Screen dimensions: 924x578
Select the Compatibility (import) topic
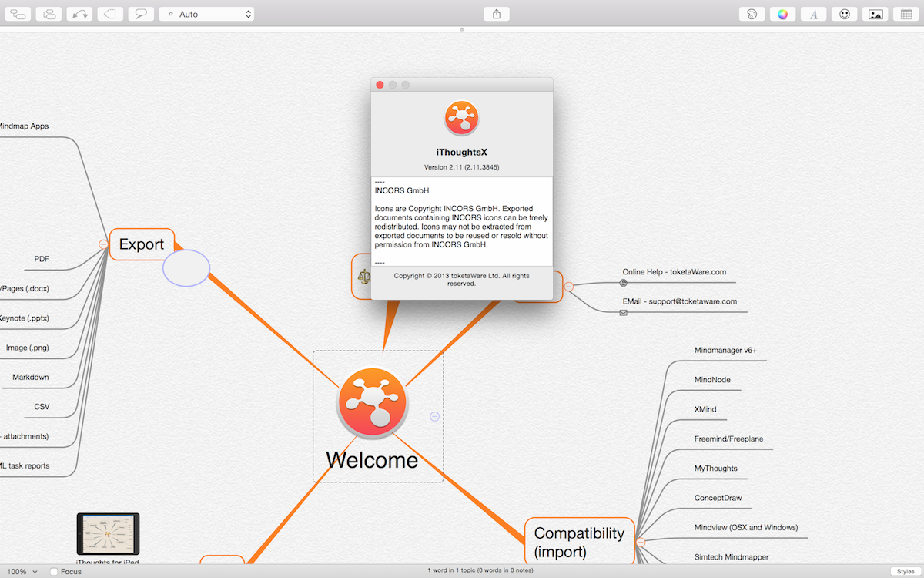(580, 542)
